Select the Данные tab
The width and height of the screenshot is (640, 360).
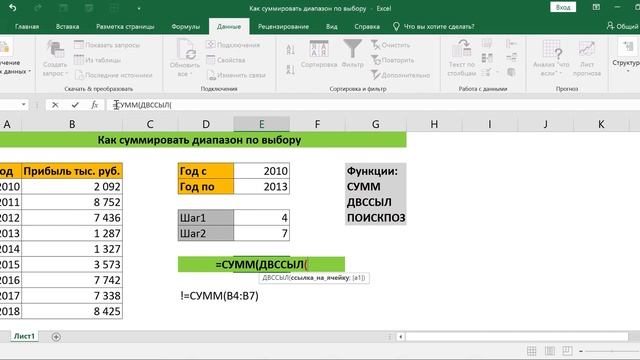pyautogui.click(x=229, y=27)
